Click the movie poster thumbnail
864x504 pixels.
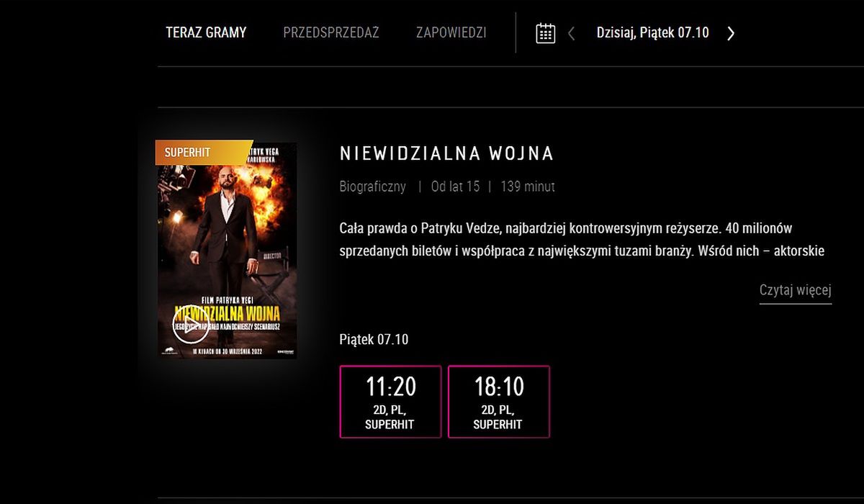click(228, 251)
